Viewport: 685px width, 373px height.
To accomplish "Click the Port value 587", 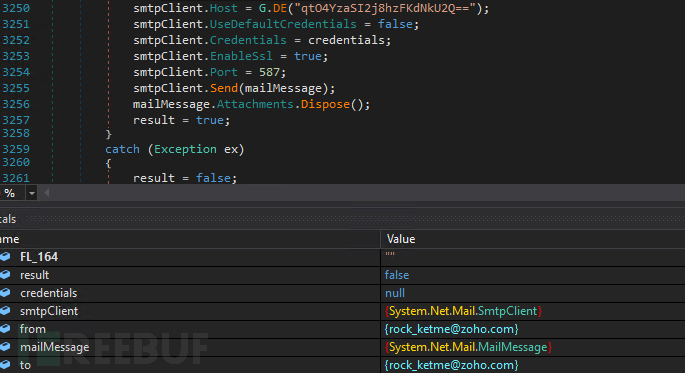I will (269, 72).
